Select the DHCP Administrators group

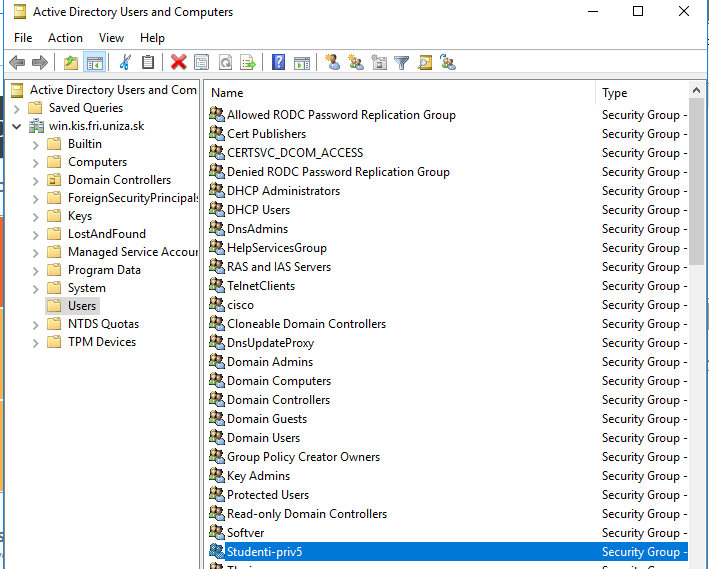(284, 191)
